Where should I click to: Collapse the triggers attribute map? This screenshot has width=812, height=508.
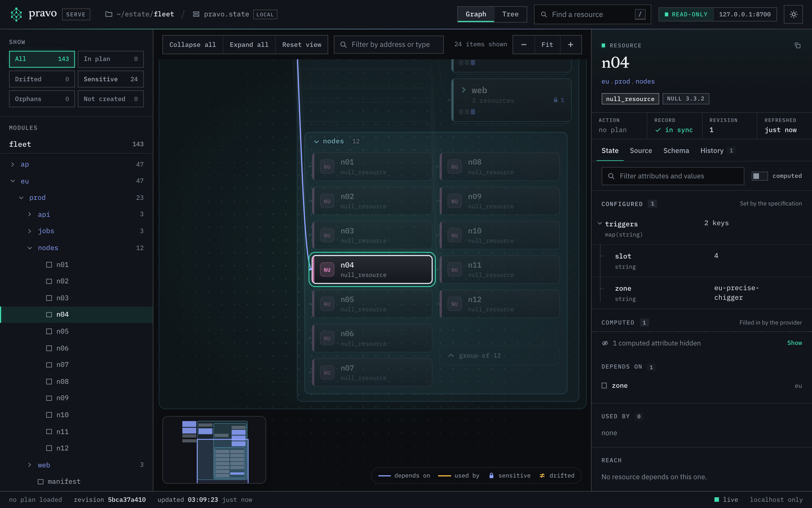[x=600, y=224]
